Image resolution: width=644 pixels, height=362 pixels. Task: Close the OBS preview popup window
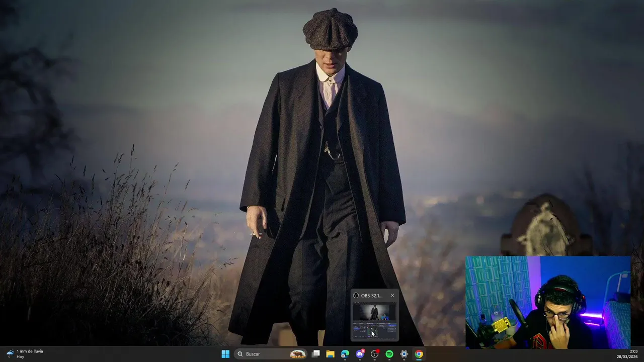[392, 296]
